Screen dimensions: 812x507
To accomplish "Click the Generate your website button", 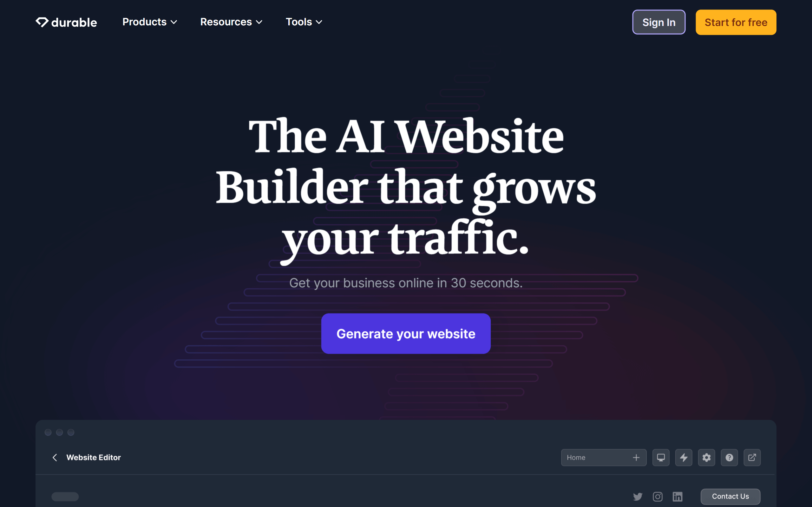I will tap(406, 334).
